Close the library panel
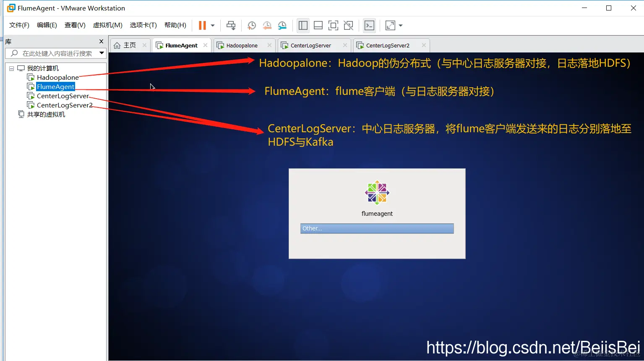Viewport: 644px width, 361px height. 101,41
